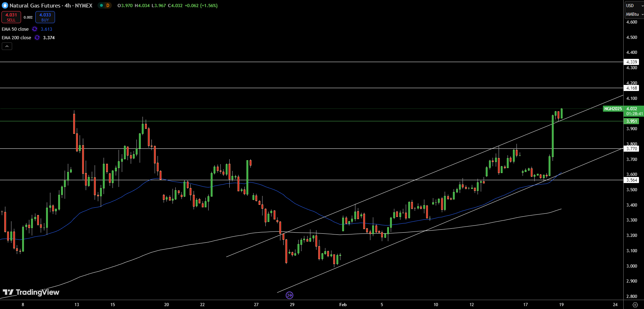Click the orange D delayed-data indicator
The height and width of the screenshot is (309, 644).
click(x=108, y=5)
